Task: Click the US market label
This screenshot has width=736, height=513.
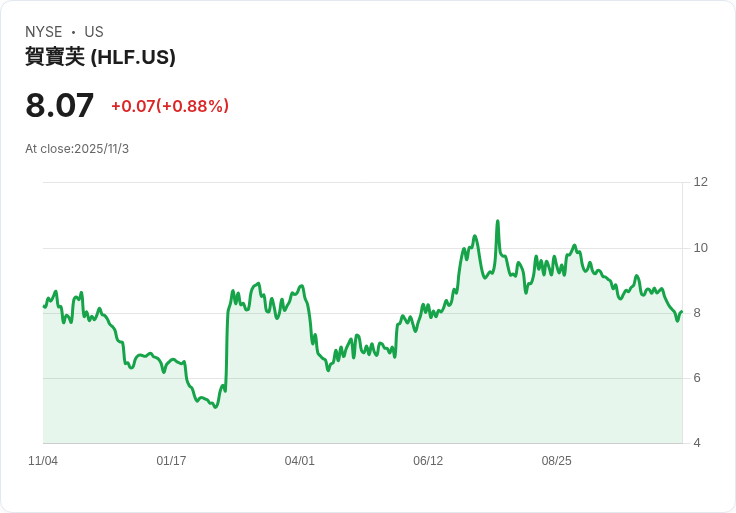Action: click(x=94, y=32)
